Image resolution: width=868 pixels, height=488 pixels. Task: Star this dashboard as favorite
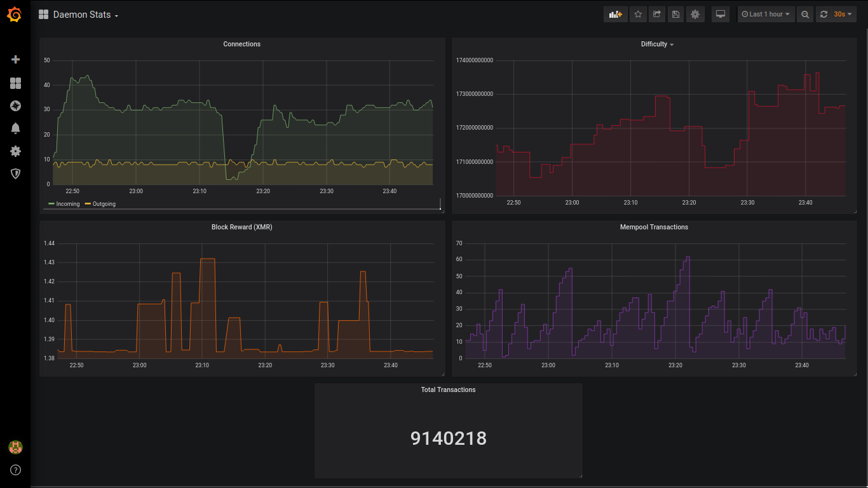638,14
